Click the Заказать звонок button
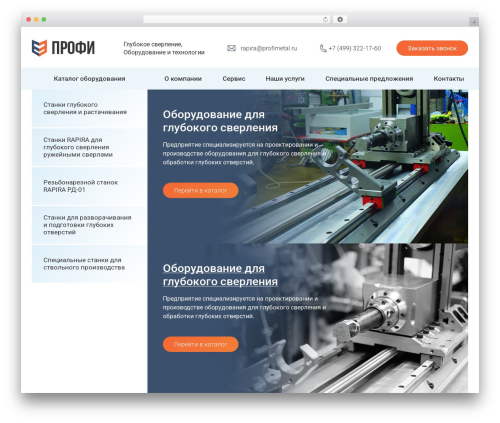Image resolution: width=500 pixels, height=423 pixels. [x=432, y=48]
